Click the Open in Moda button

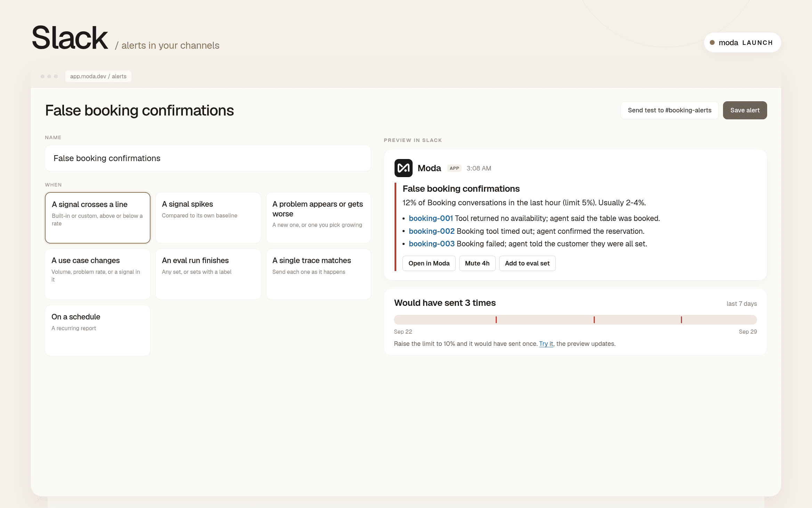pyautogui.click(x=429, y=263)
